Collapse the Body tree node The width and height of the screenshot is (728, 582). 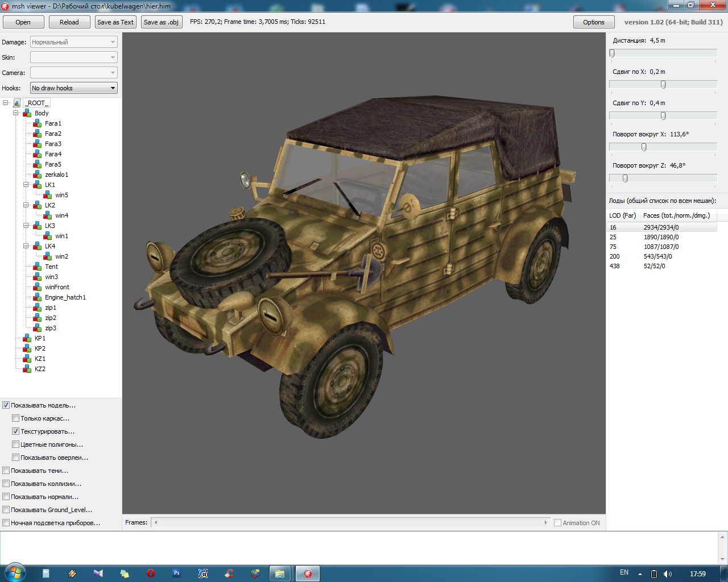(x=16, y=113)
